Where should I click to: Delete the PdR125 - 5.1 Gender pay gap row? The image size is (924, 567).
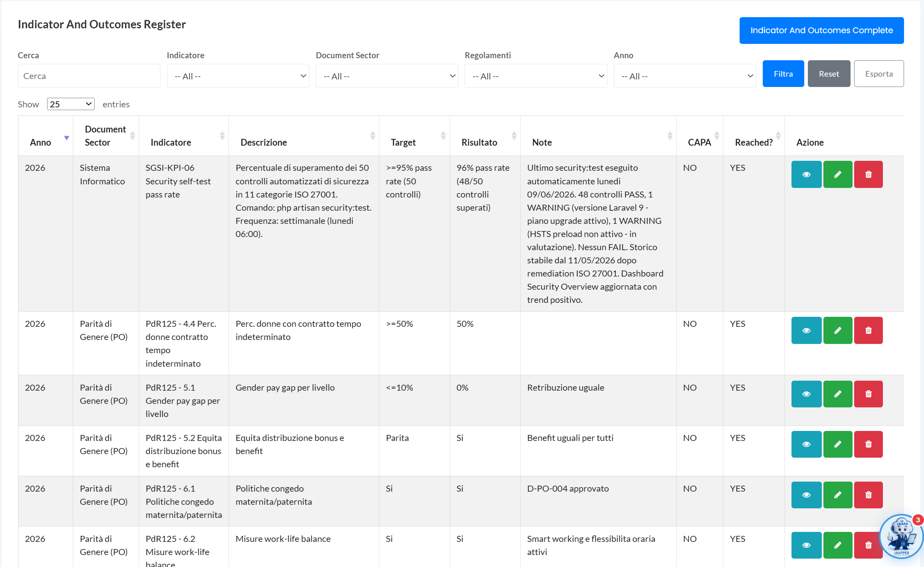(868, 394)
